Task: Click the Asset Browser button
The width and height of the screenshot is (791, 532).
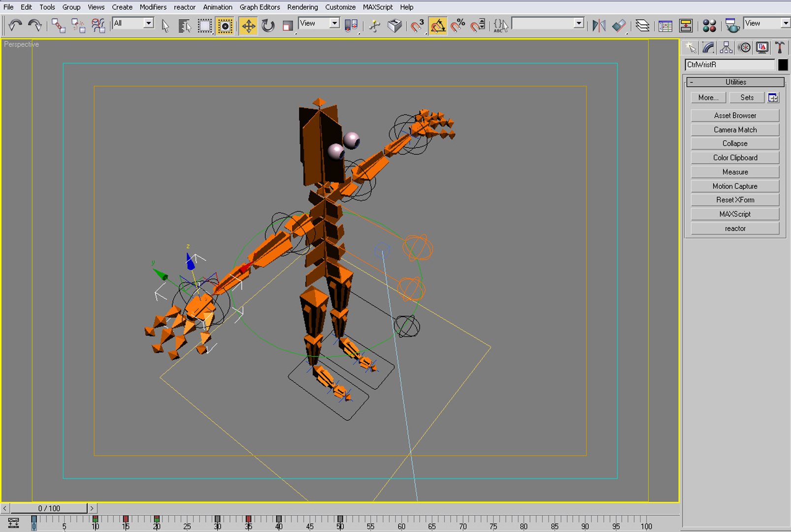Action: point(735,115)
